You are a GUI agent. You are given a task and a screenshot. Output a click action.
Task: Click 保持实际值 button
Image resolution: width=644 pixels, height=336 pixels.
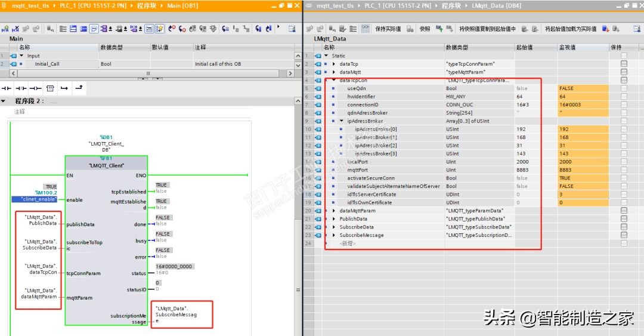tap(388, 29)
